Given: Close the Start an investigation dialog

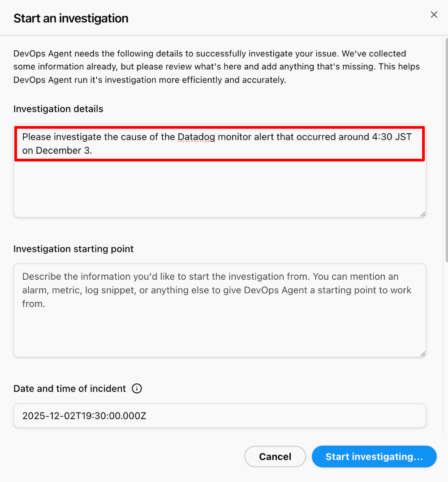Looking at the screenshot, I should pos(434,15).
